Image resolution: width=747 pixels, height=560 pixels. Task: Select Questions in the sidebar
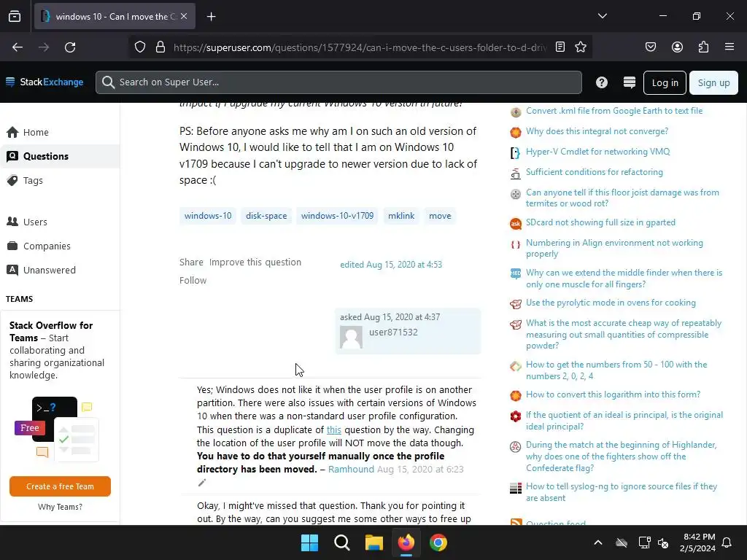(60, 156)
